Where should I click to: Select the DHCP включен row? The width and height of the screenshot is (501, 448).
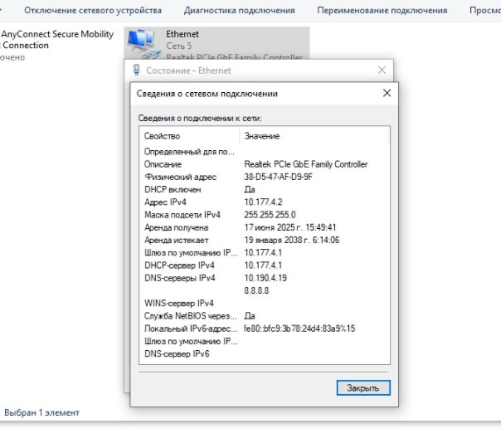[265, 189]
